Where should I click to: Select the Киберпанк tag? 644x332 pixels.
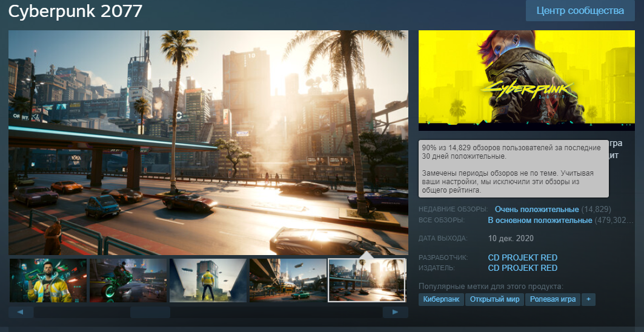point(441,299)
